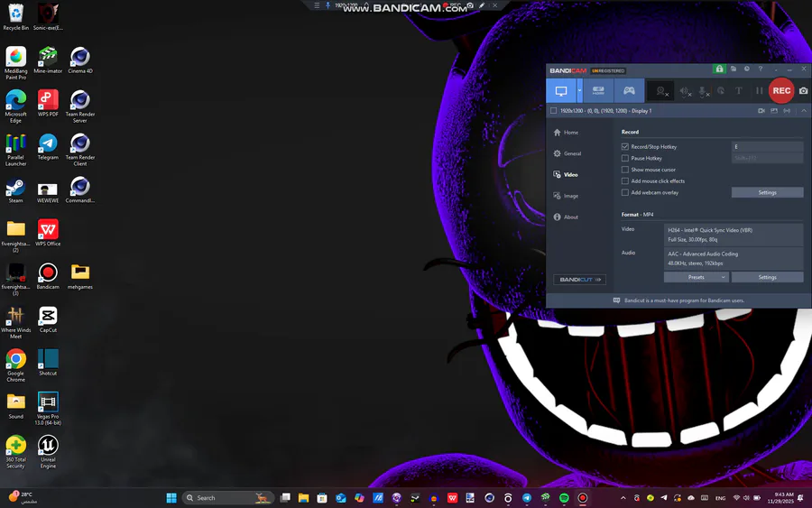Click pin icon on top recording bar
This screenshot has width=812, height=508.
click(328, 5)
